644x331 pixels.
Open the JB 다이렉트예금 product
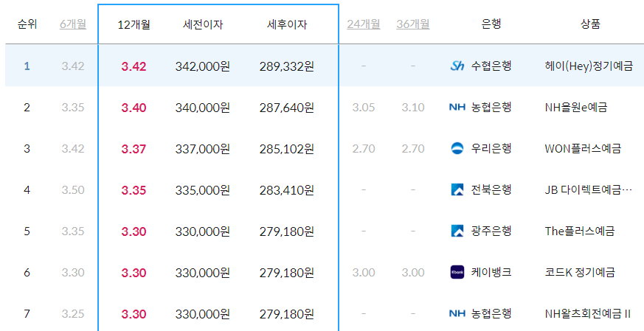coord(588,190)
